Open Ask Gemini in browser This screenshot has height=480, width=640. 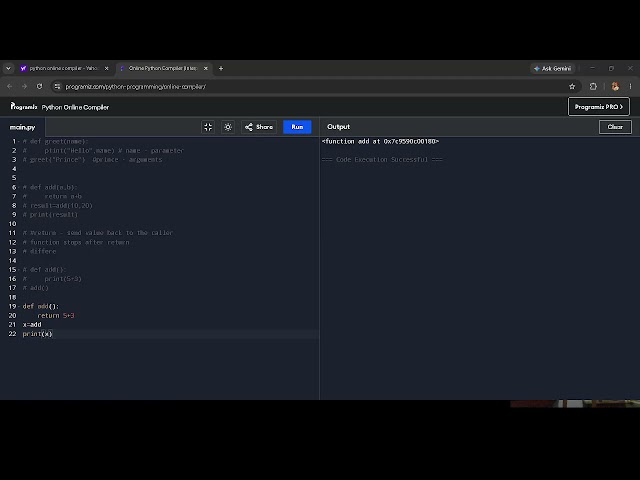pos(553,68)
